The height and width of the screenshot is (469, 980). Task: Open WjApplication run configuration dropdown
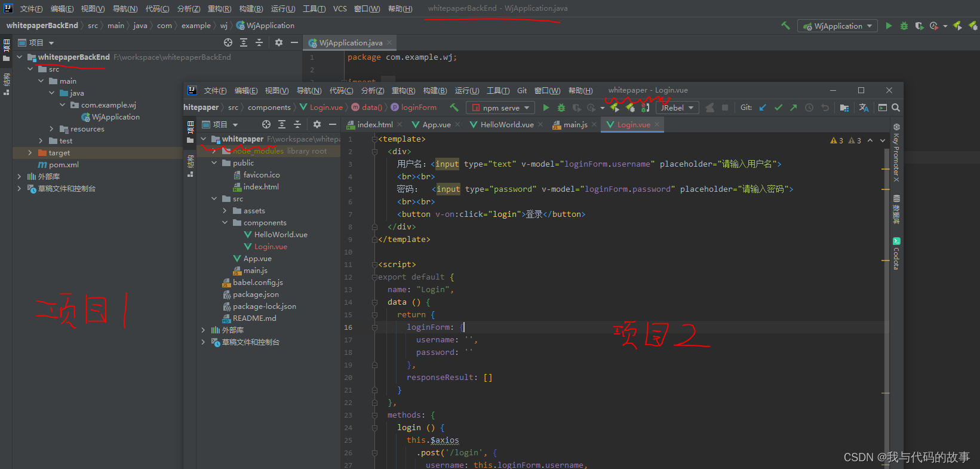837,26
